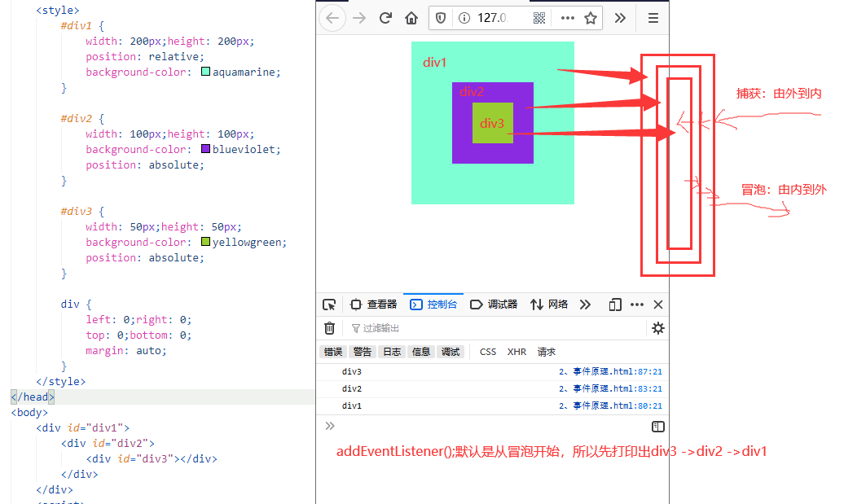The width and height of the screenshot is (844, 504).
Task: Bookmark this page with the star icon
Action: (x=591, y=18)
